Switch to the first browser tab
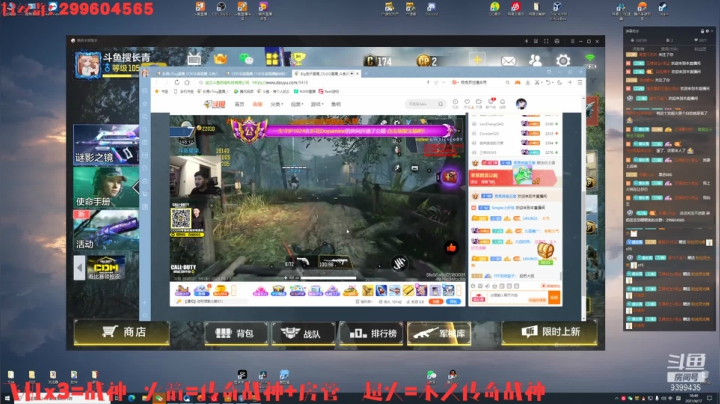 coord(188,73)
